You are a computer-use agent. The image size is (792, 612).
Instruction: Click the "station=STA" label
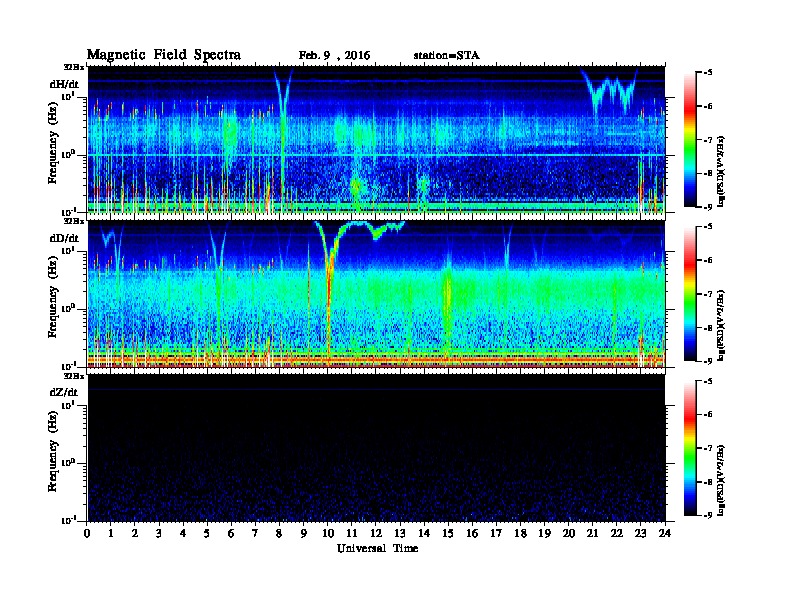447,55
